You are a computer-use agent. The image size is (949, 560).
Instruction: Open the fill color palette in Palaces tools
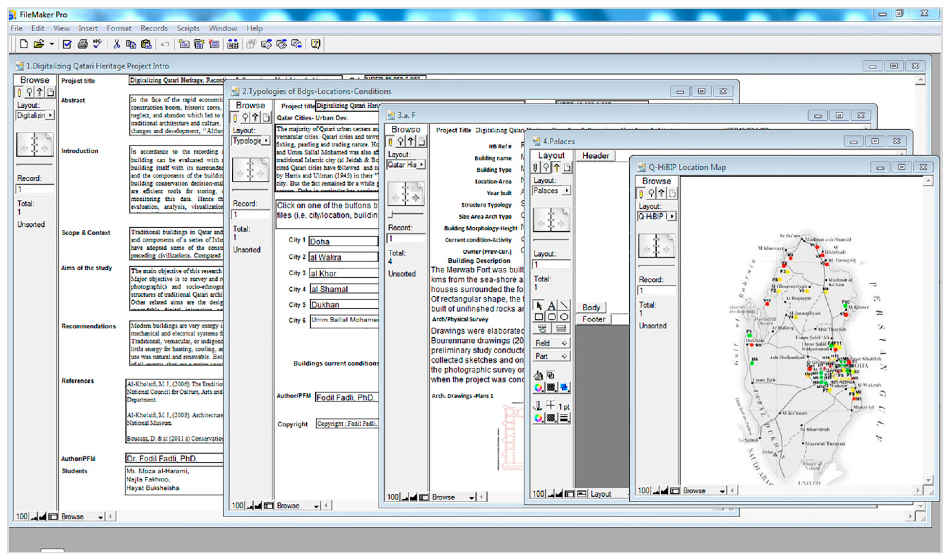[539, 388]
